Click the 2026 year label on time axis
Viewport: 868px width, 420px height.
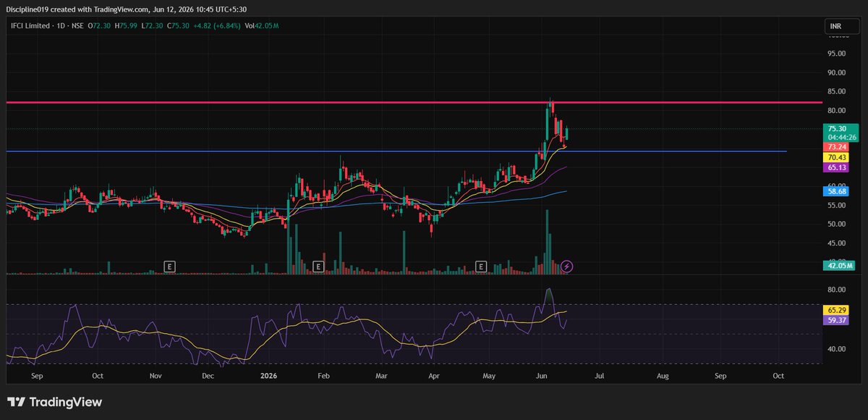[x=268, y=377]
